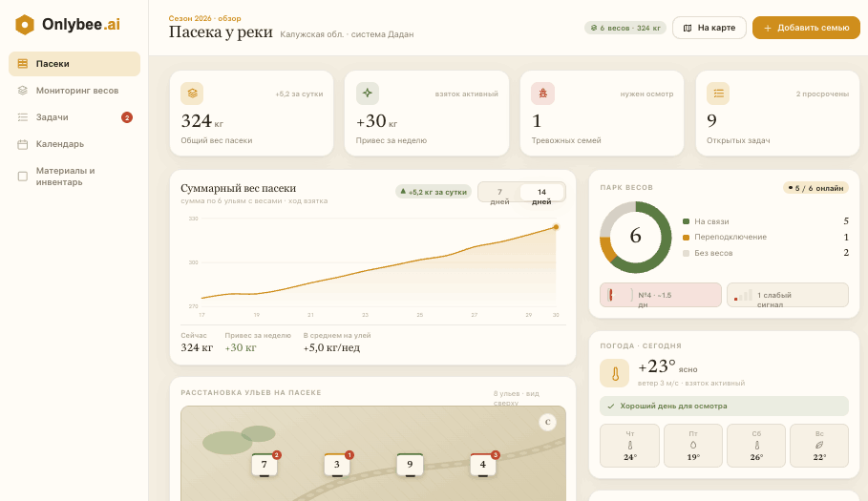Click the Onlybee.ai hexagon logo

click(x=25, y=25)
